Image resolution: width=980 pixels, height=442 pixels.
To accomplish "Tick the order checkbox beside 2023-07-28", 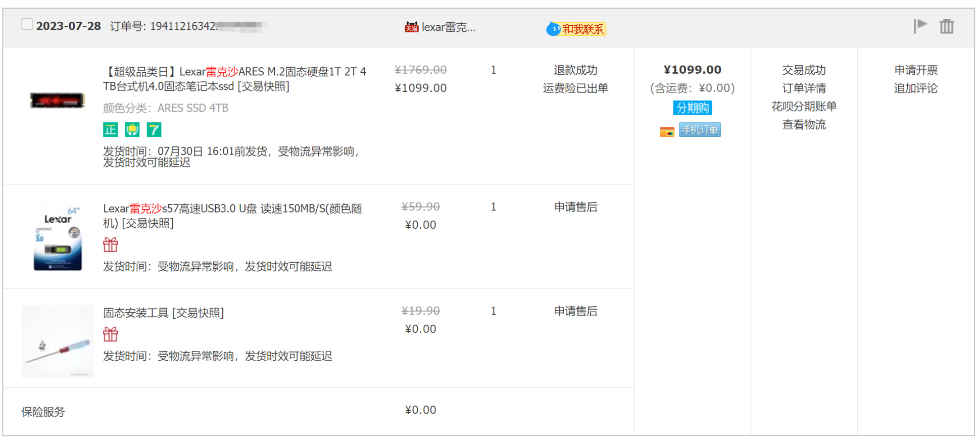I will click(27, 25).
